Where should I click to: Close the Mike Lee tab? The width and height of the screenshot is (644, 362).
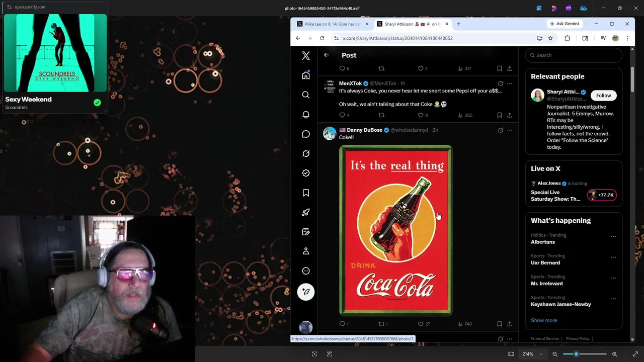(x=366, y=24)
